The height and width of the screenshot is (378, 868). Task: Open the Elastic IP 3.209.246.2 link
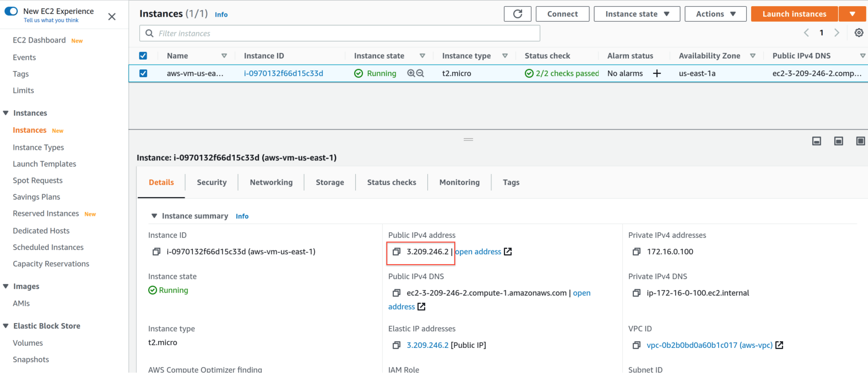(x=427, y=345)
